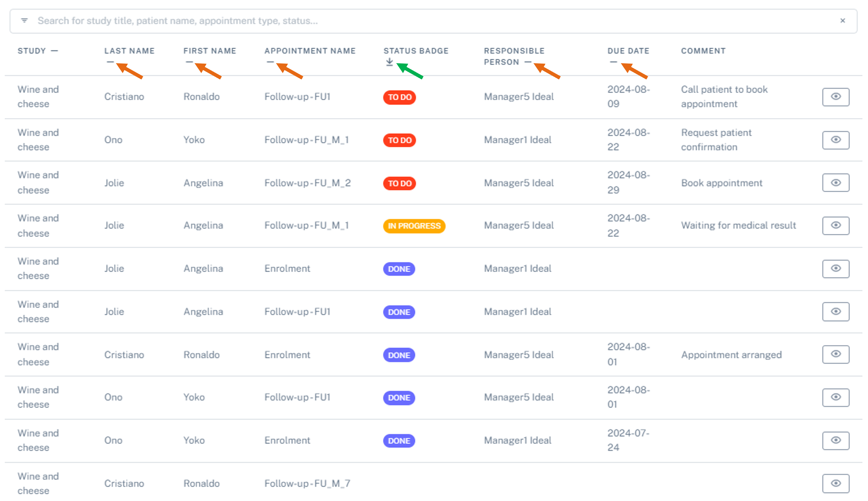Toggle sort indicator beside STUDY header
The width and height of the screenshot is (868, 501).
[x=54, y=51]
